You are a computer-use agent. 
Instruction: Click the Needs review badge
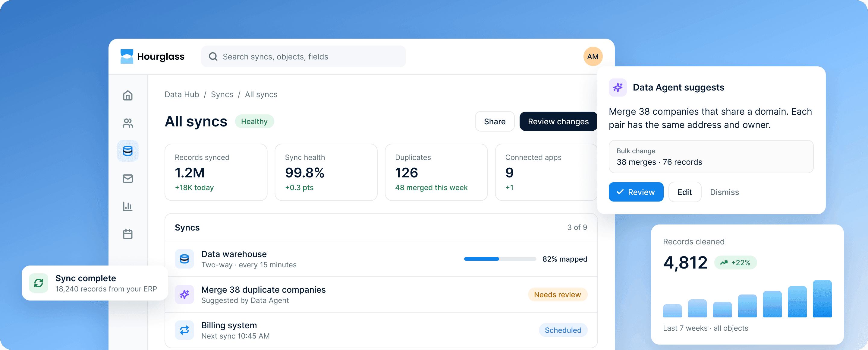point(557,294)
